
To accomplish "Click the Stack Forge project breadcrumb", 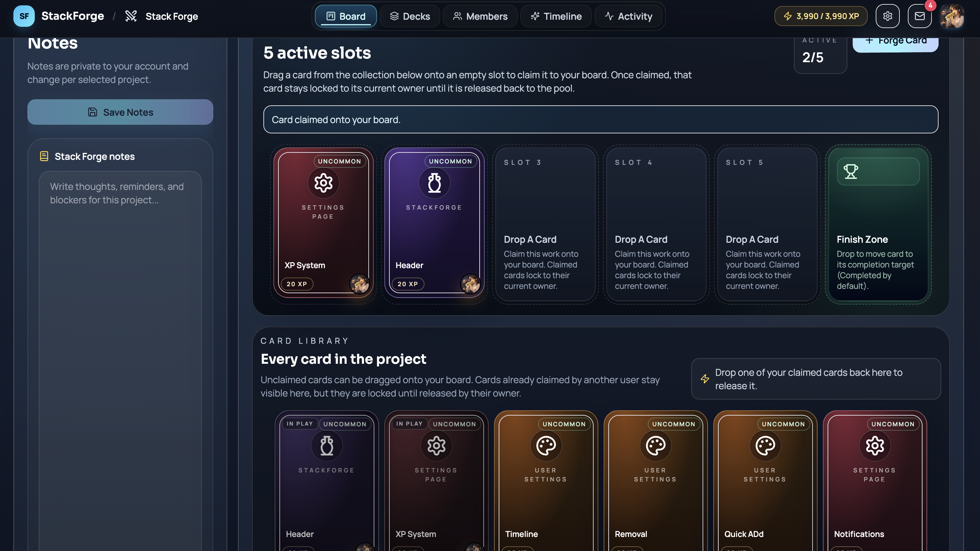I will pos(171,16).
